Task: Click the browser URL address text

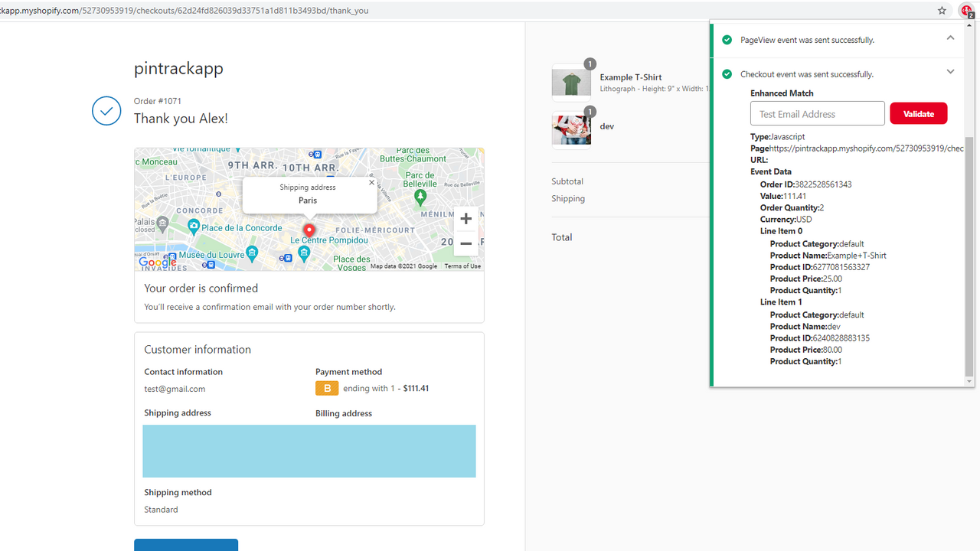Action: pyautogui.click(x=184, y=11)
